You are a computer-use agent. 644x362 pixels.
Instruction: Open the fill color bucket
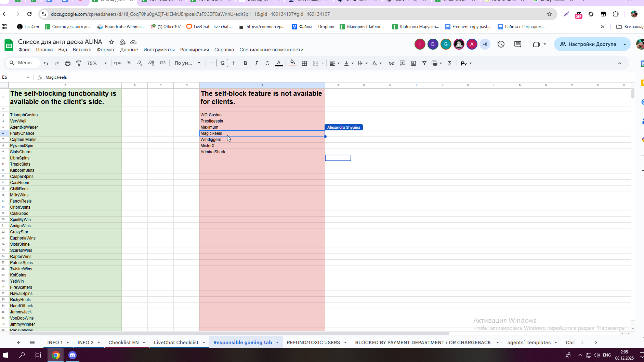293,63
